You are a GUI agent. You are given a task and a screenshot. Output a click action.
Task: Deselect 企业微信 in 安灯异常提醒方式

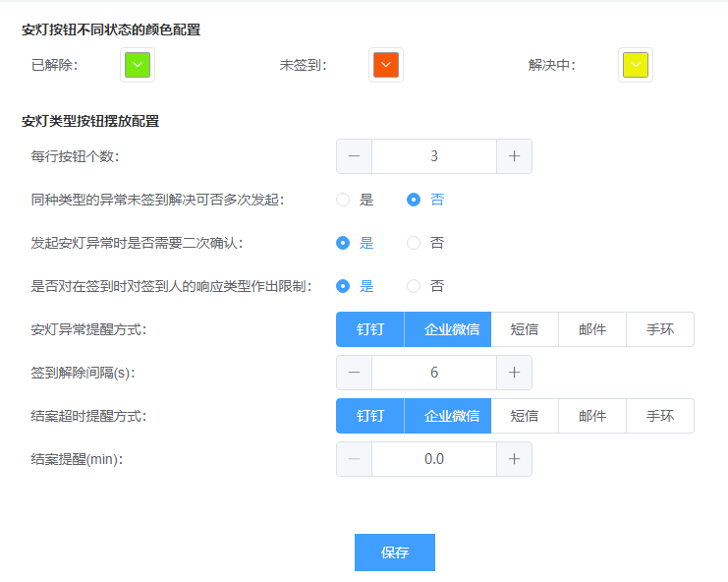coord(447,329)
